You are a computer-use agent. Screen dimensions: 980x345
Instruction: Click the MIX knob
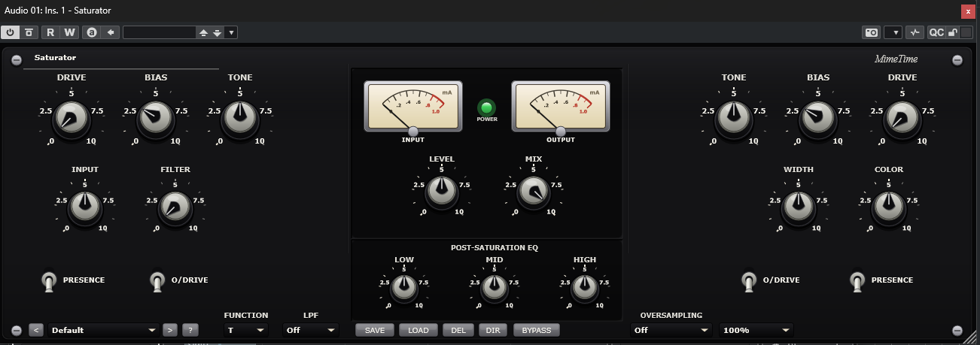(533, 192)
